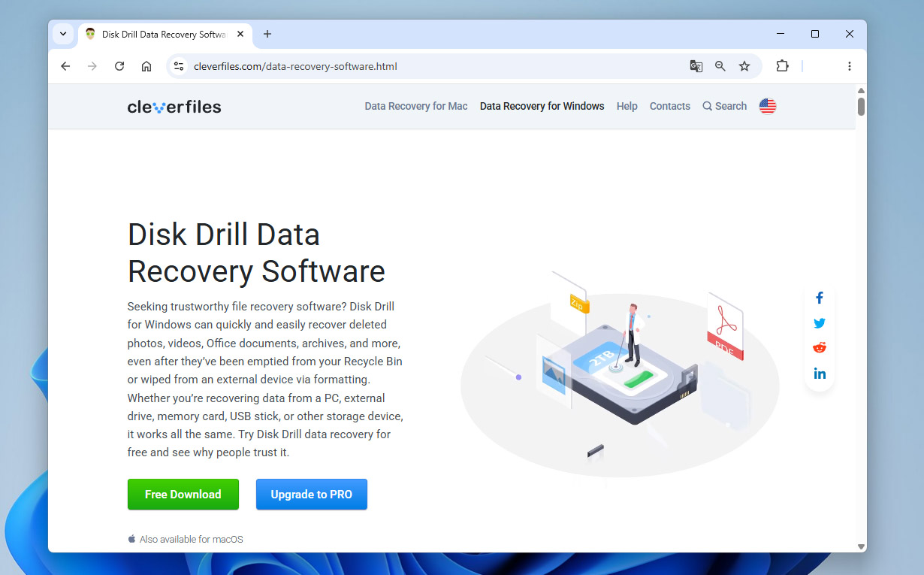This screenshot has width=924, height=575.
Task: Open the Help menu item
Action: pos(627,106)
